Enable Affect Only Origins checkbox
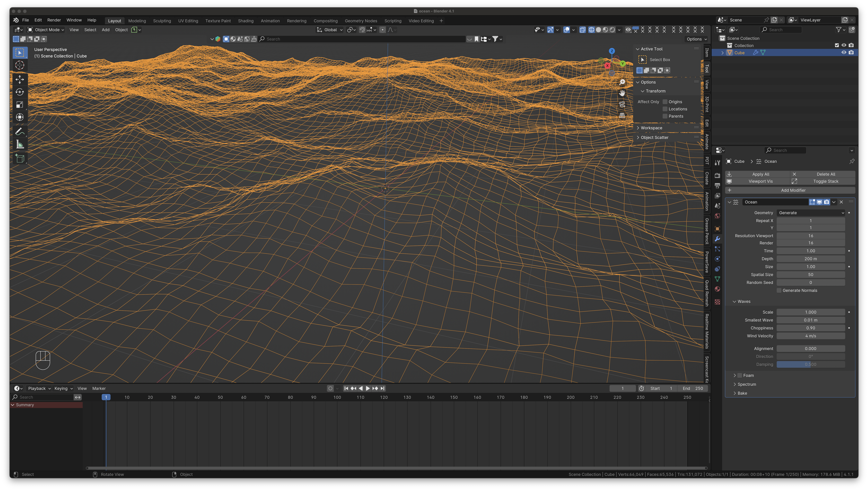This screenshot has width=868, height=490. (x=665, y=102)
